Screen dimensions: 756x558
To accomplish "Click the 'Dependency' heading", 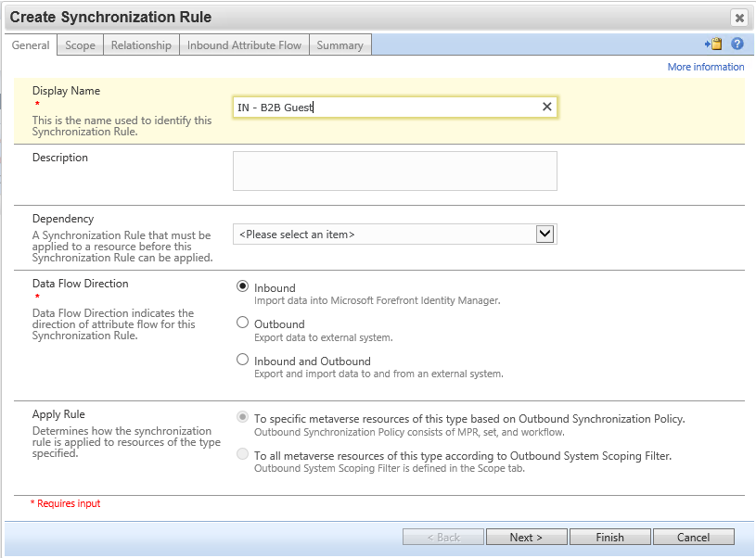I will tap(63, 219).
